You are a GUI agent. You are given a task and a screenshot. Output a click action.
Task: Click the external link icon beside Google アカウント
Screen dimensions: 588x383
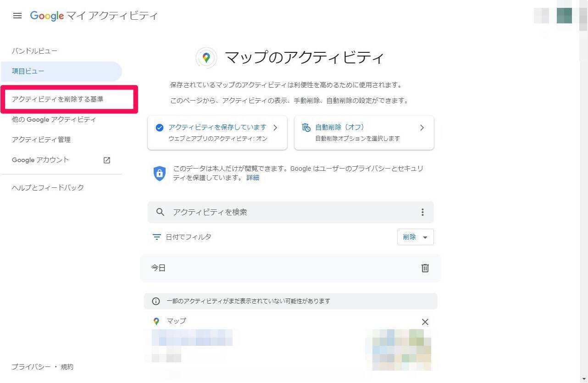click(x=107, y=160)
